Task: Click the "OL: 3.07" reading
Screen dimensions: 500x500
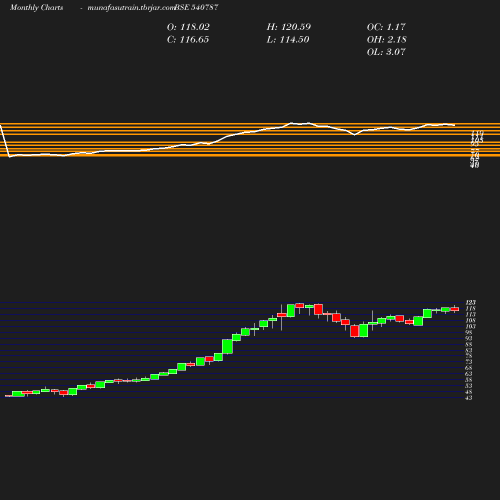Action: coord(386,52)
